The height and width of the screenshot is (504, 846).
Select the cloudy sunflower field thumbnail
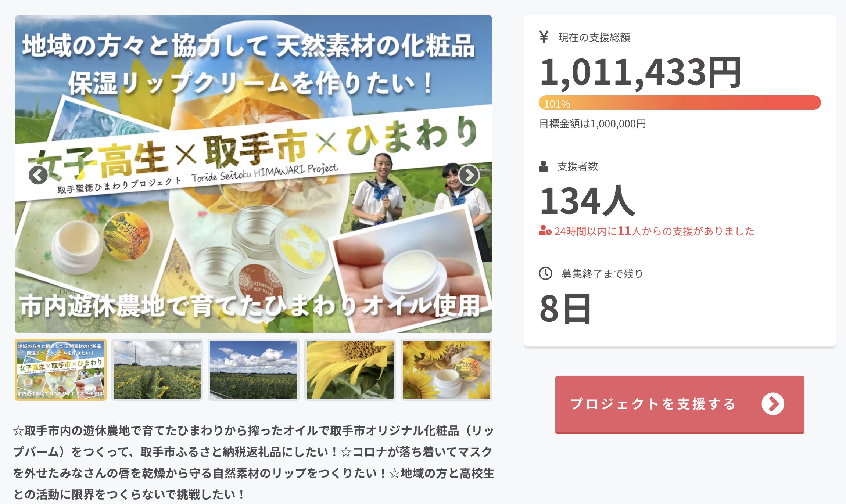coord(157,370)
